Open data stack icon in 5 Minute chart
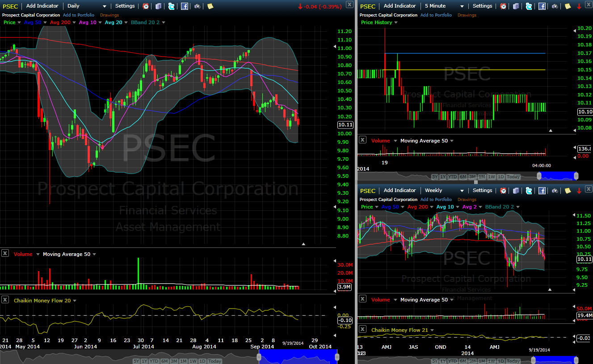Image resolution: width=593 pixels, height=364 pixels. (516, 6)
